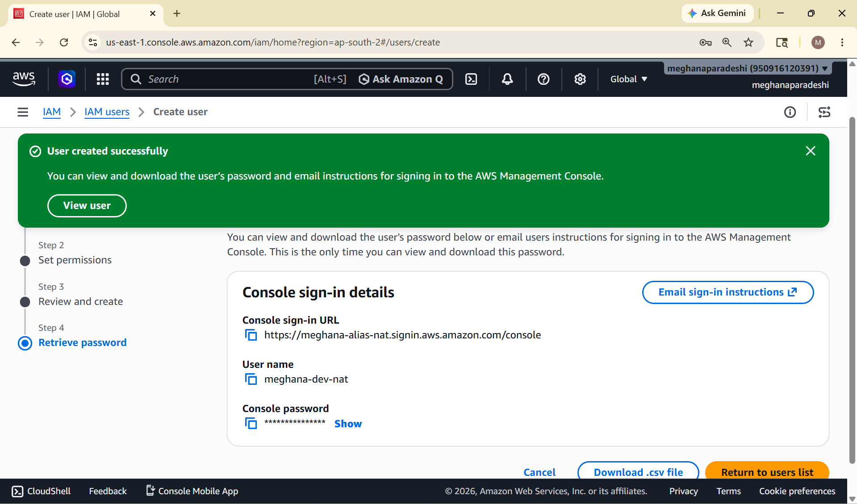Select the user name text meghana-dev-nat
The width and height of the screenshot is (857, 504).
tap(306, 379)
